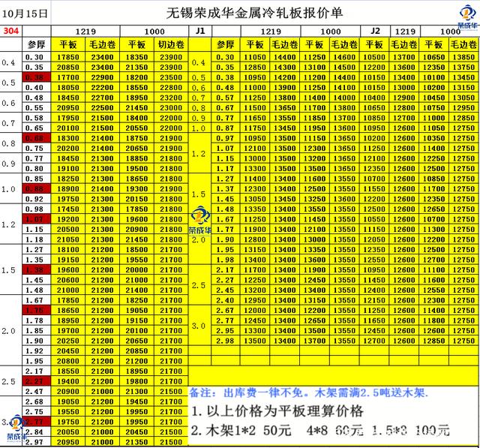Click price 13300 in J1 row 1.17

pos(255,168)
